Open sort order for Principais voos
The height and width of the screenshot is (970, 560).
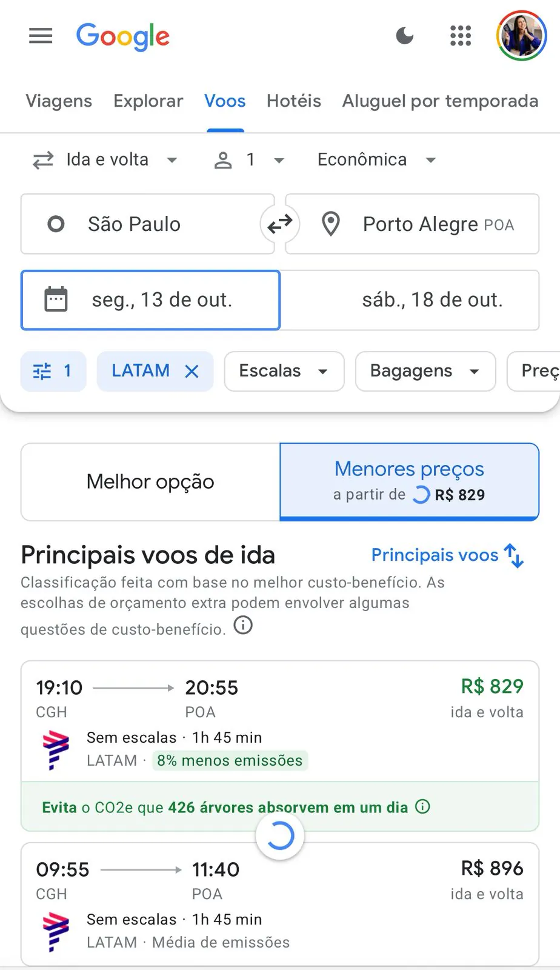pyautogui.click(x=447, y=555)
